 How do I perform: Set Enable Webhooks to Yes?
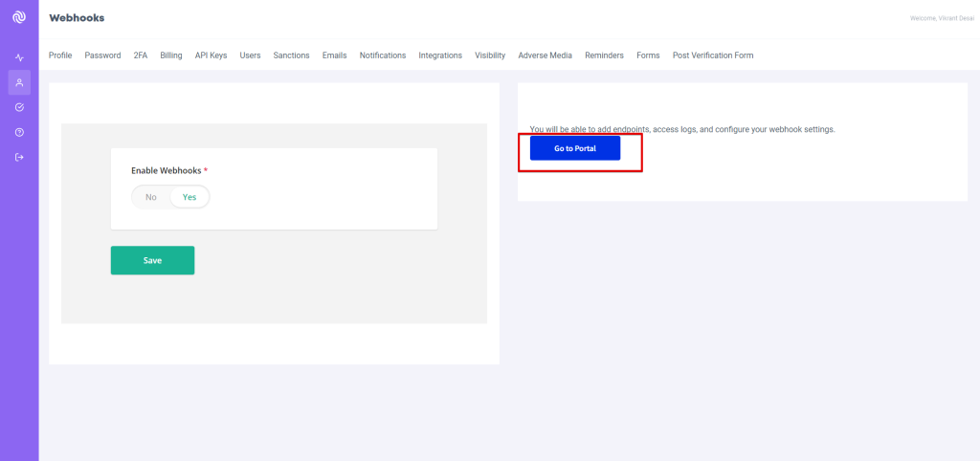tap(189, 197)
